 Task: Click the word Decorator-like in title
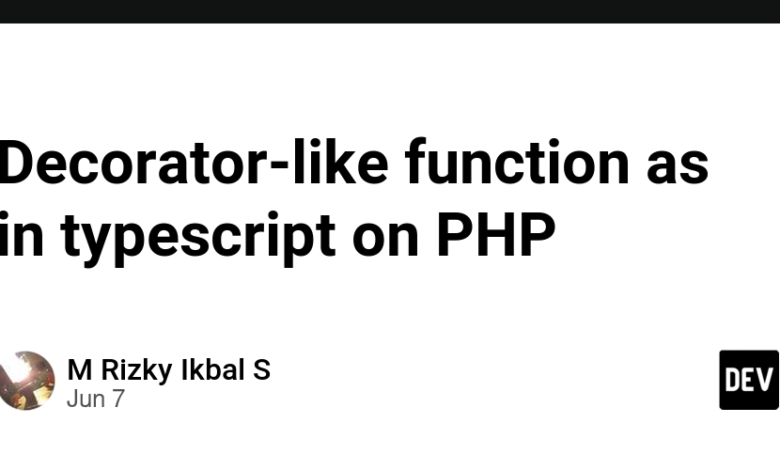point(193,162)
